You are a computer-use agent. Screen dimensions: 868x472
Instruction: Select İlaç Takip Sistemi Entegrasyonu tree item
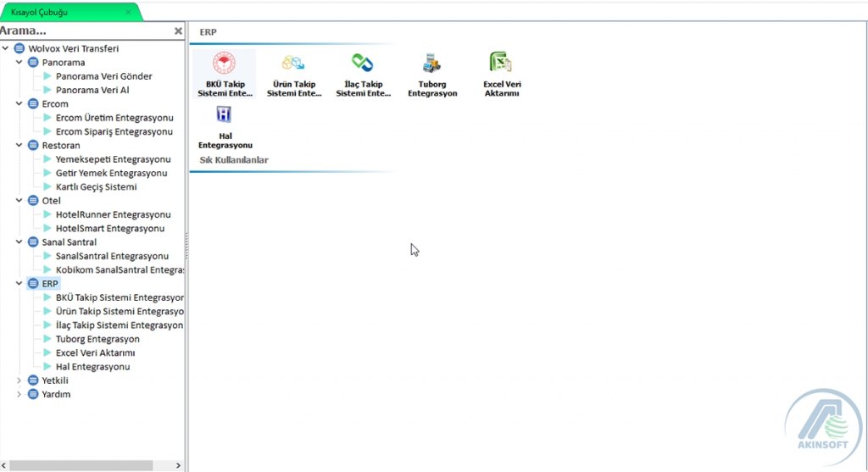pyautogui.click(x=120, y=325)
